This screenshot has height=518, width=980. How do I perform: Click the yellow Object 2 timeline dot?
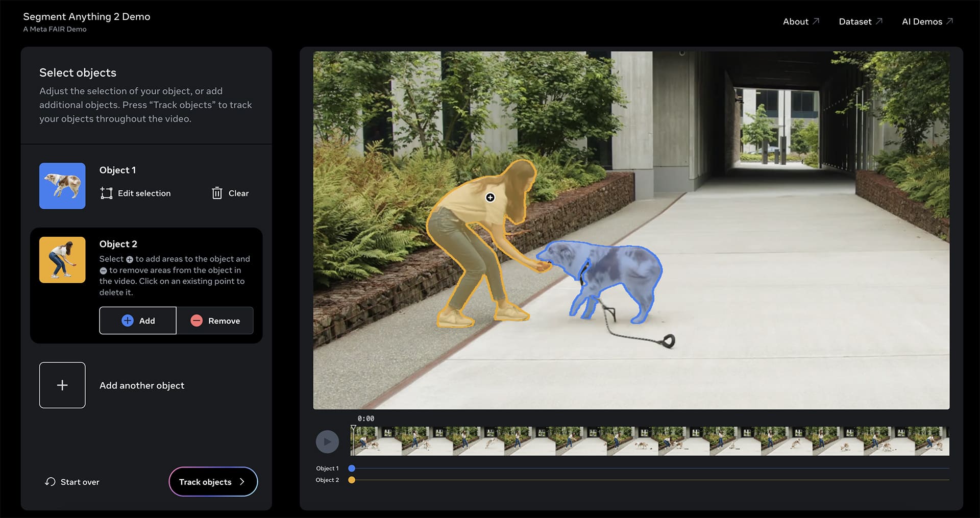352,480
